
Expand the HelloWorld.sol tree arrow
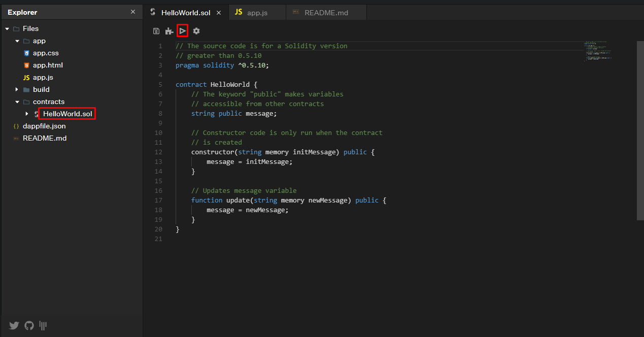point(27,114)
